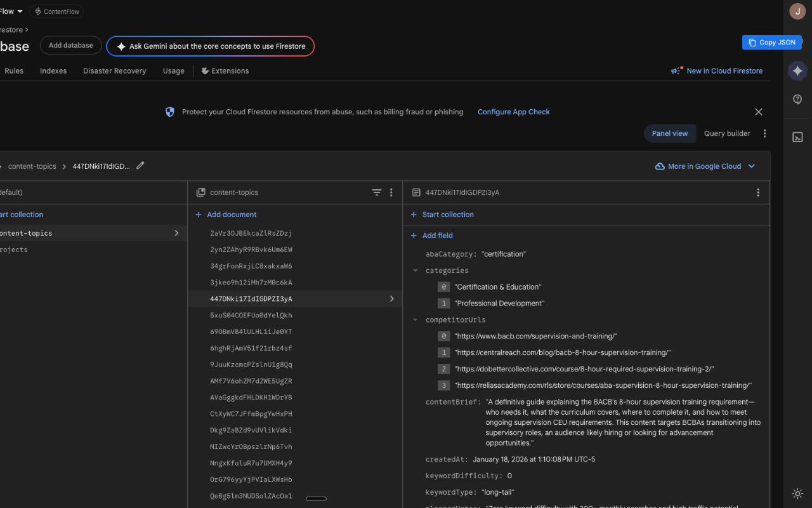
Task: Click the ContentFlow project chip
Action: (56, 11)
